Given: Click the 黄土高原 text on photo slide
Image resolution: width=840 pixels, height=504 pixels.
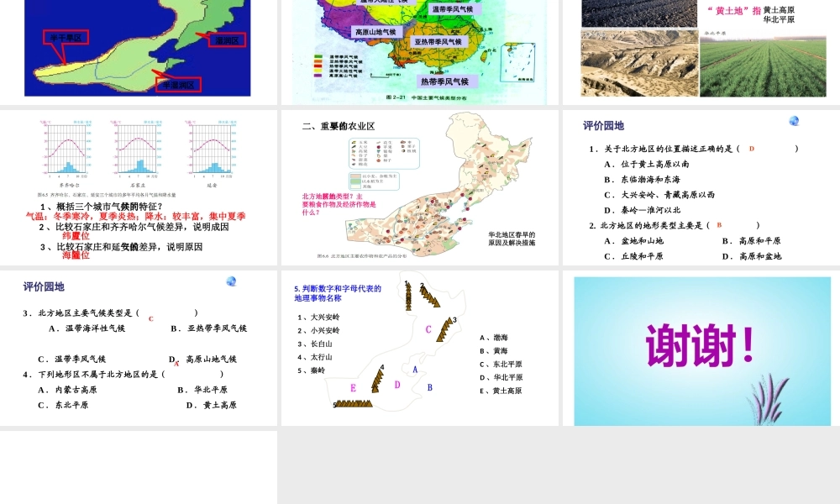Looking at the screenshot, I should [x=779, y=9].
